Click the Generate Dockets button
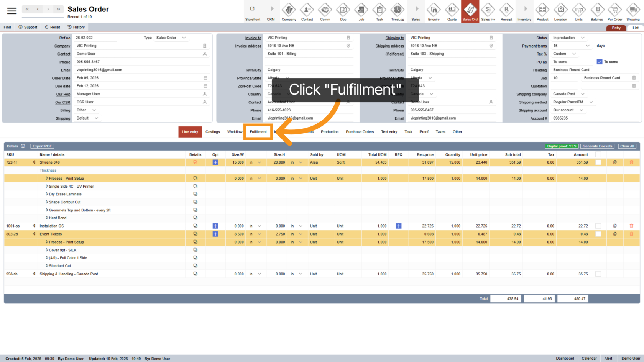The image size is (644, 362). coord(597,146)
